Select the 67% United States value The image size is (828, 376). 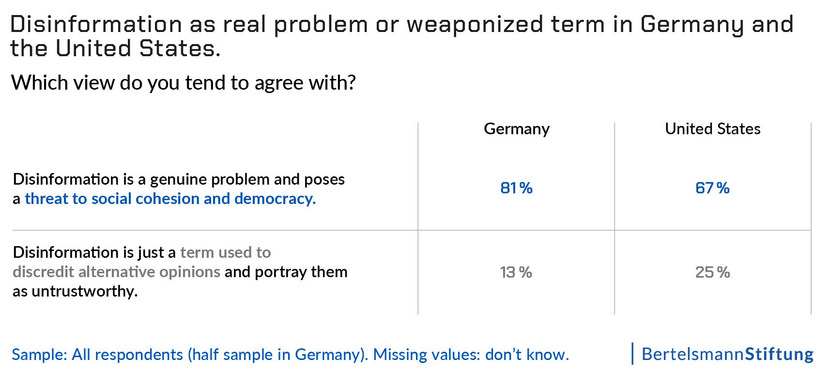(712, 189)
